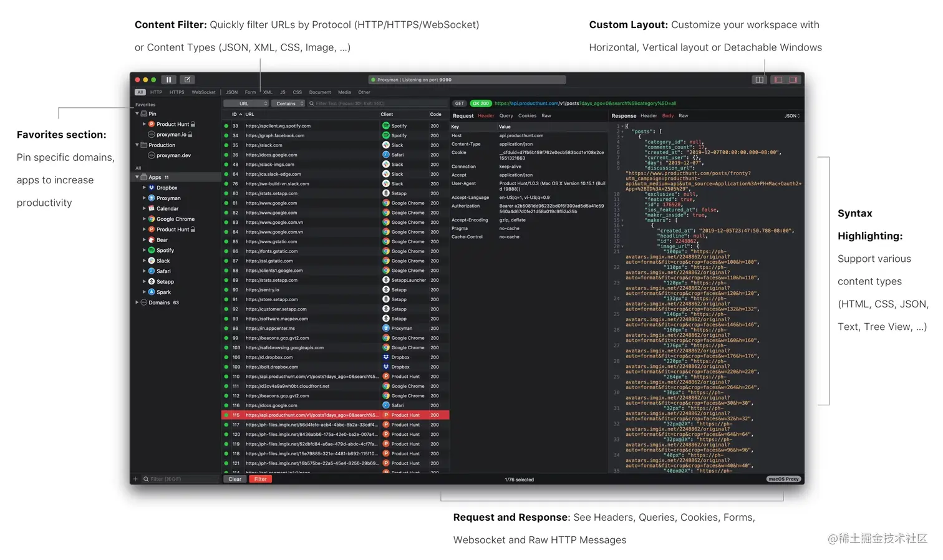The width and height of the screenshot is (943, 560).
Task: Open the Request Raw tab
Action: (546, 116)
